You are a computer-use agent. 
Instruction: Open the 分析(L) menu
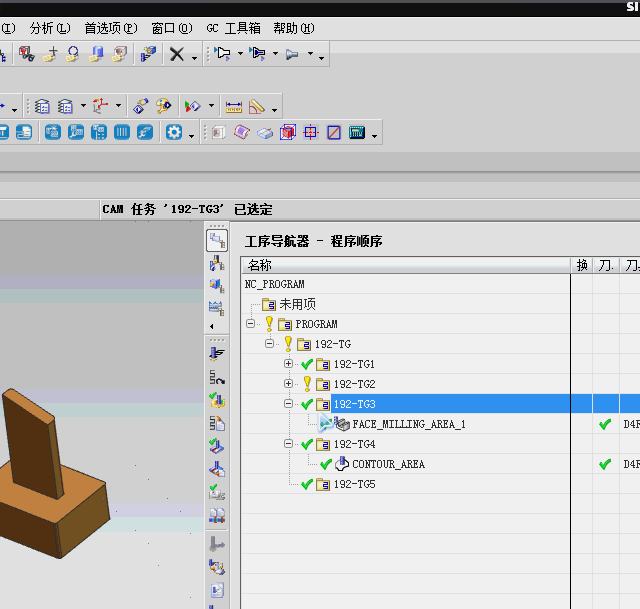coord(50,28)
